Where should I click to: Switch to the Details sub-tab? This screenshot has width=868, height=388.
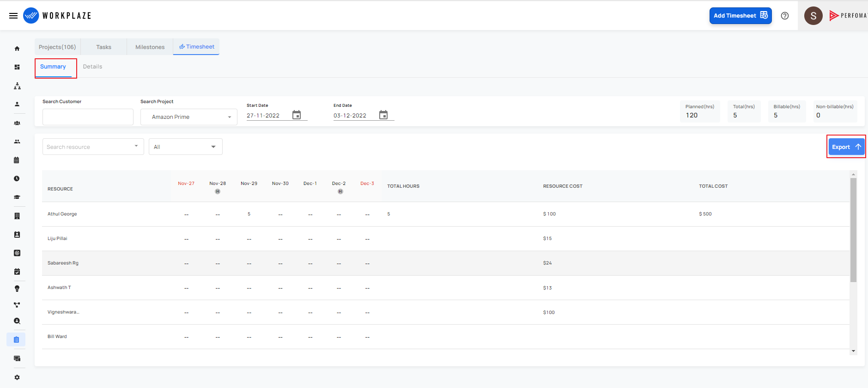(x=92, y=67)
